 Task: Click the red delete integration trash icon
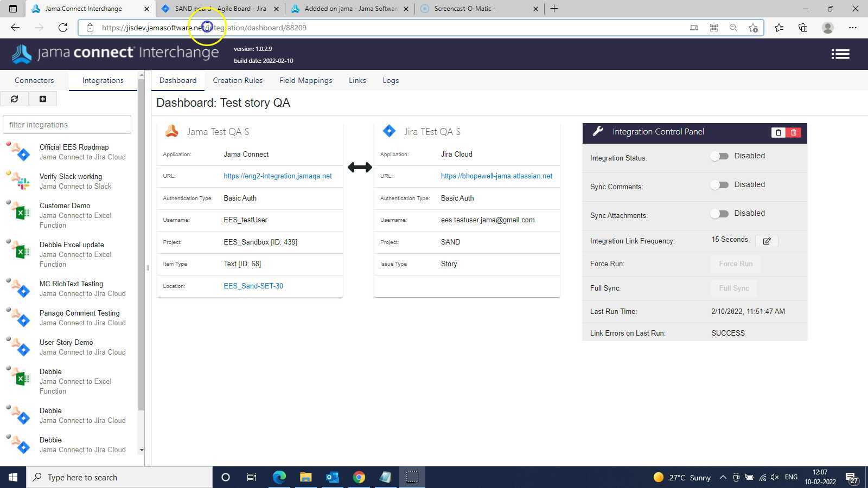pos(794,132)
